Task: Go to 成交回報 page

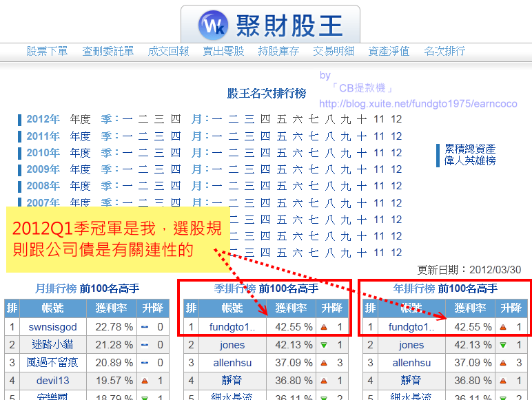Action: click(x=168, y=51)
